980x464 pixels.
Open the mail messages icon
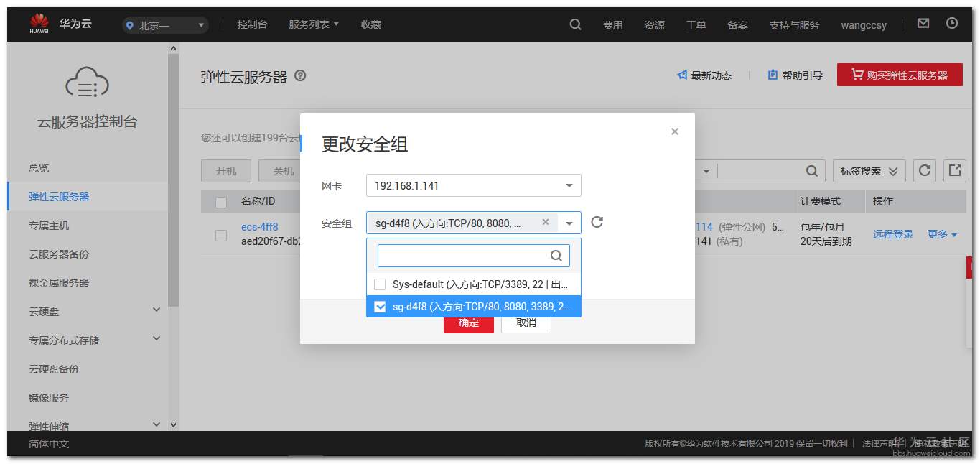(923, 24)
